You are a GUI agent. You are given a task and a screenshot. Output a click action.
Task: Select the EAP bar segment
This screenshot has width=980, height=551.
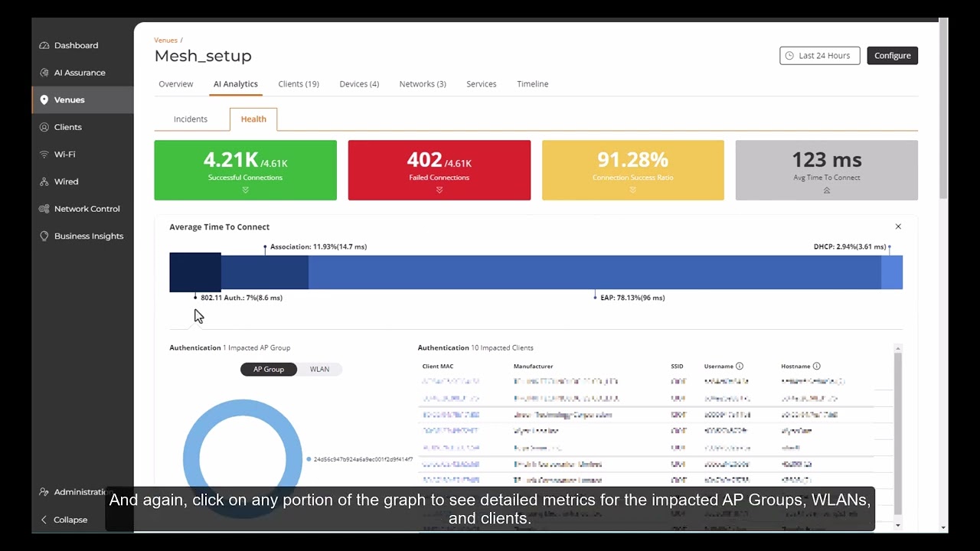(595, 272)
